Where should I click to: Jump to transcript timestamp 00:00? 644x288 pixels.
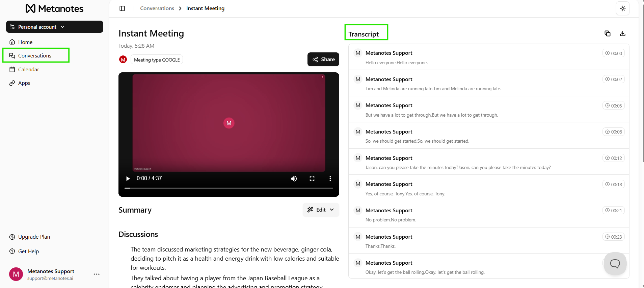tap(613, 53)
